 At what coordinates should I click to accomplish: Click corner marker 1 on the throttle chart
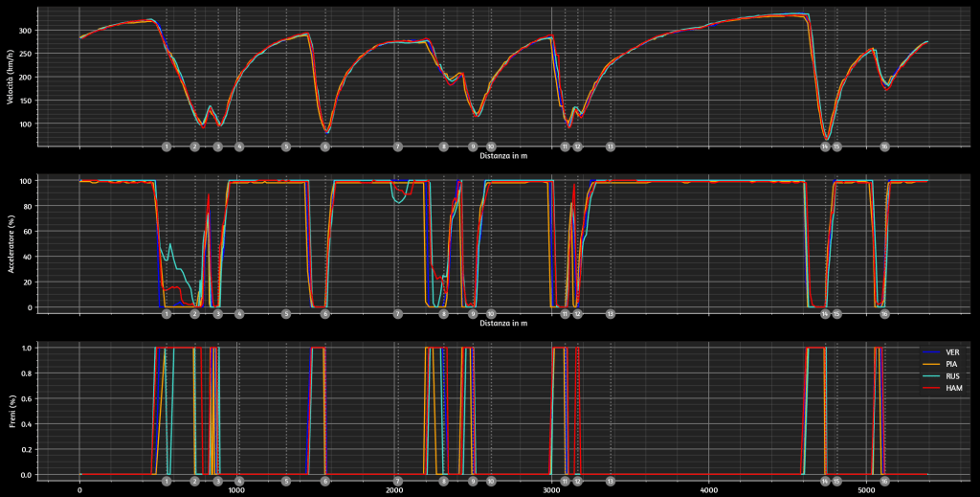(x=167, y=314)
